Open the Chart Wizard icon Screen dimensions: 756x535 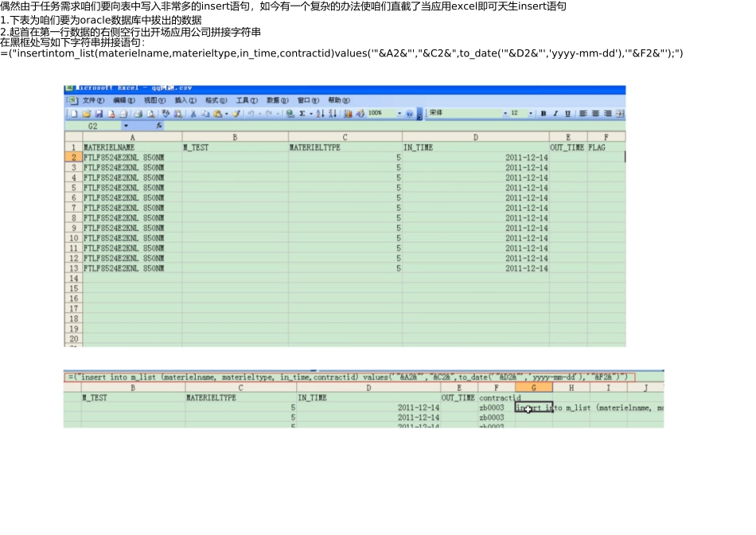click(348, 114)
